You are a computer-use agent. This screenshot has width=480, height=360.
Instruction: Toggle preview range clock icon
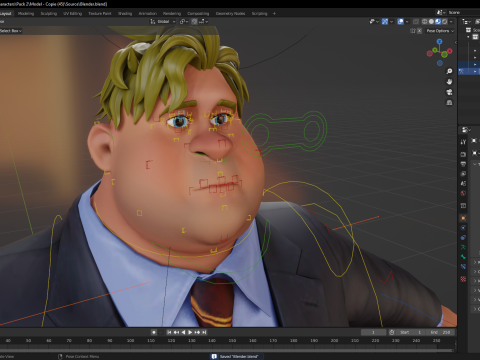click(392, 332)
